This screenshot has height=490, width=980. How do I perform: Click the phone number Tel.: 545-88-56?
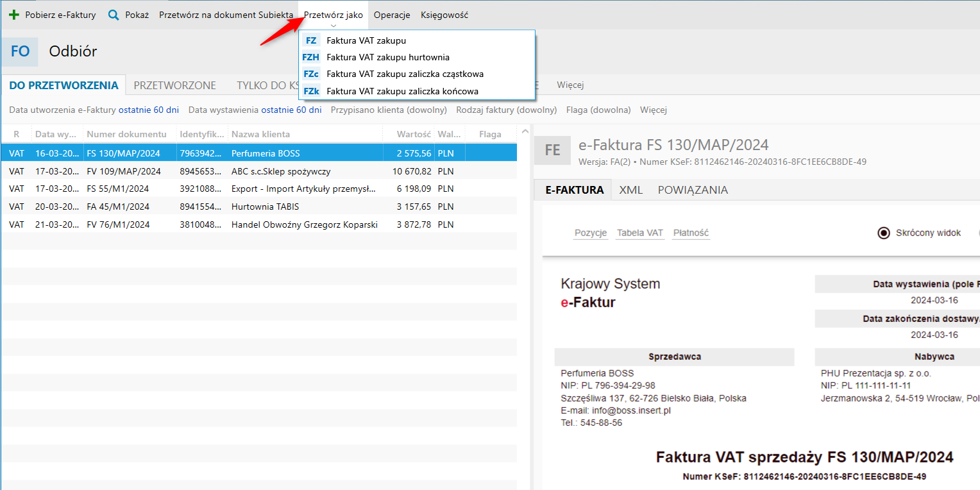(591, 423)
